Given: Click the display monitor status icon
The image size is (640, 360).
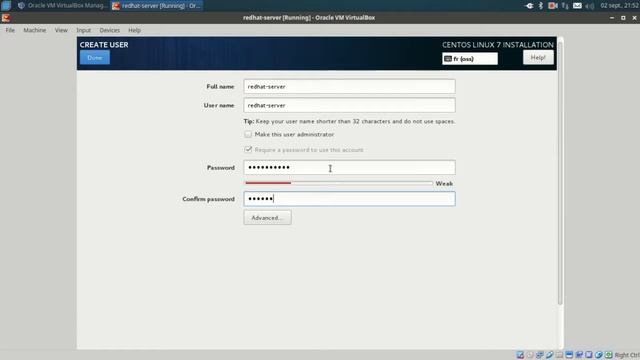Looking at the screenshot, I should pyautogui.click(x=569, y=355).
